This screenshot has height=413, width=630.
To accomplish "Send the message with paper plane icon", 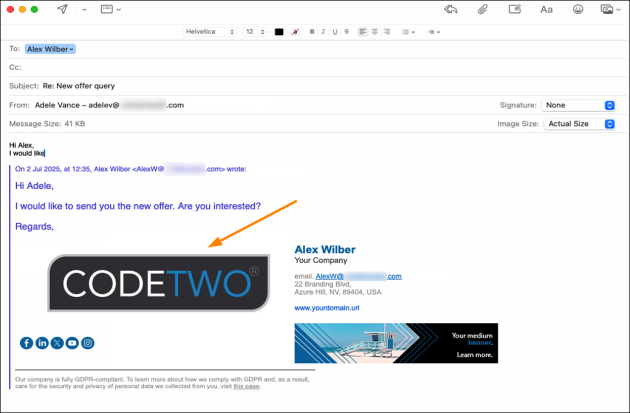I will click(x=62, y=9).
